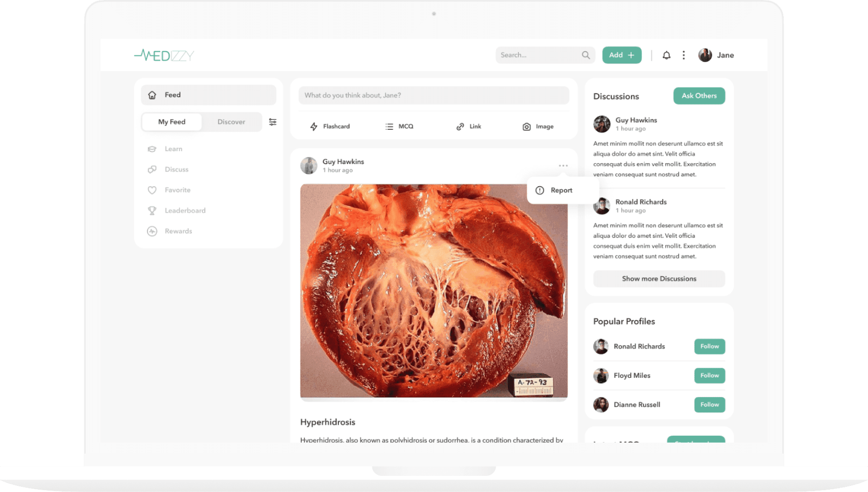The height and width of the screenshot is (492, 868).
Task: Click the Leaderboard trophy icon
Action: click(x=152, y=210)
